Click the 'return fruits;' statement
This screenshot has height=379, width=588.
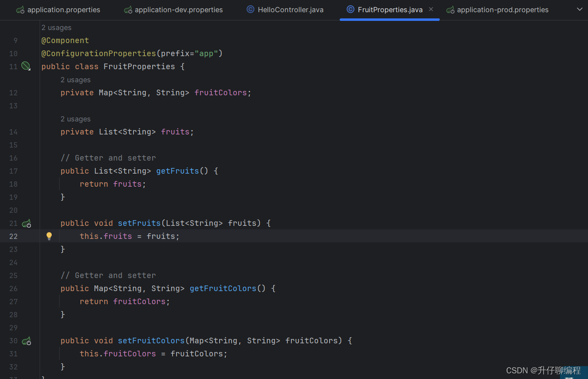(x=113, y=184)
